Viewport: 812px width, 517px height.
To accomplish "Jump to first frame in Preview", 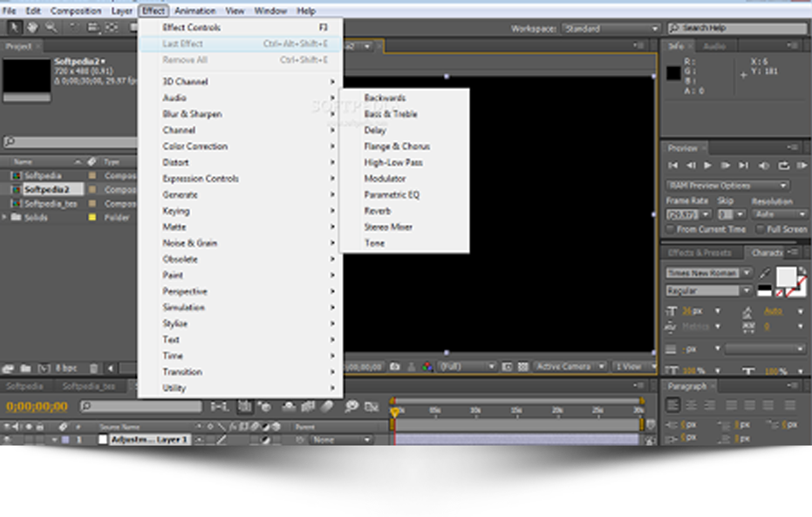I will [x=672, y=166].
